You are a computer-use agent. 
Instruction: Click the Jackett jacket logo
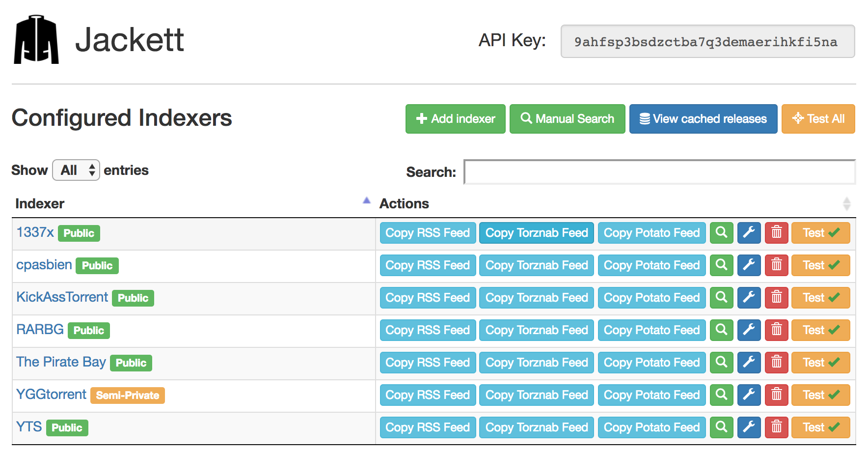[36, 39]
